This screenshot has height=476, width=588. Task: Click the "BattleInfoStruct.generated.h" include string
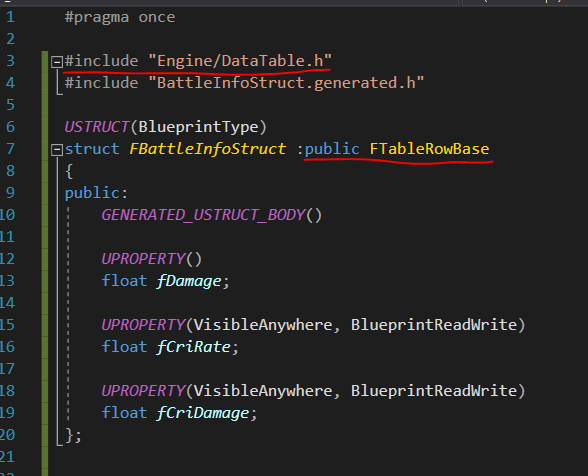coord(286,83)
